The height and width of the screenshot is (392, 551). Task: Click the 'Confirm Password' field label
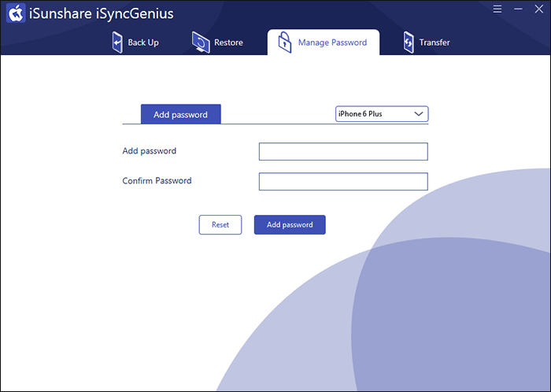coord(157,180)
